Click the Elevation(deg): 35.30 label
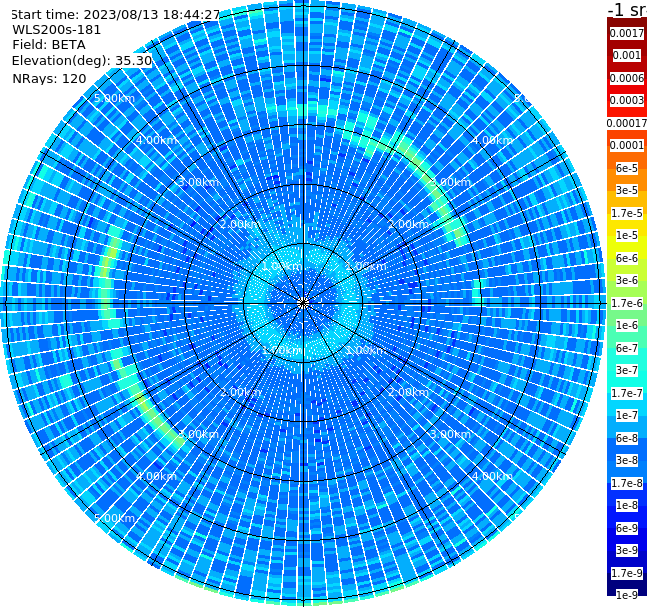647x607 pixels. point(82,61)
